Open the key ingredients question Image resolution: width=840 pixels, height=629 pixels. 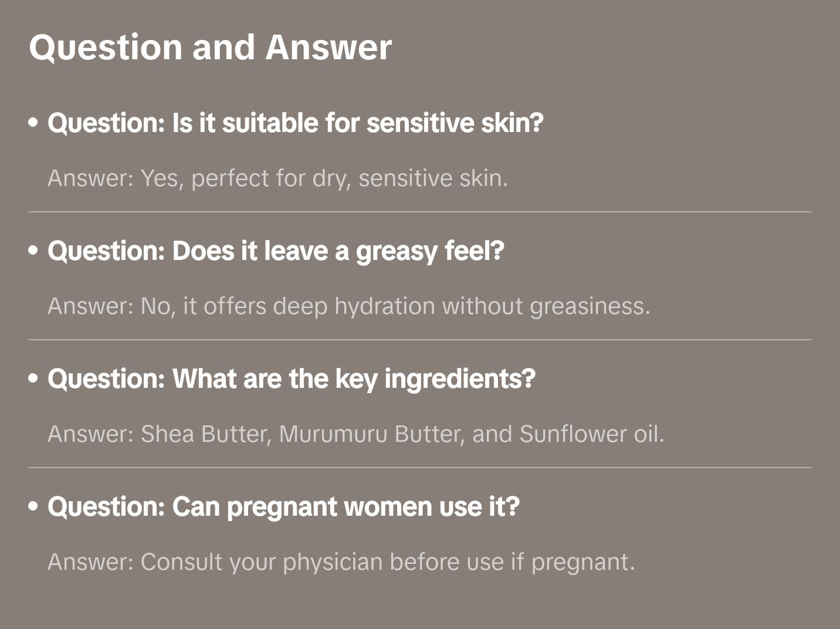pos(291,378)
